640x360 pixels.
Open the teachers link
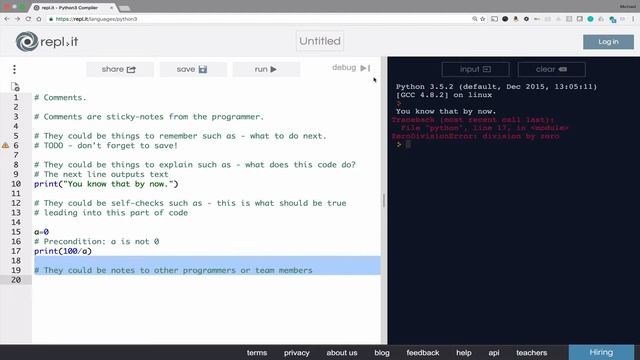coord(531,353)
